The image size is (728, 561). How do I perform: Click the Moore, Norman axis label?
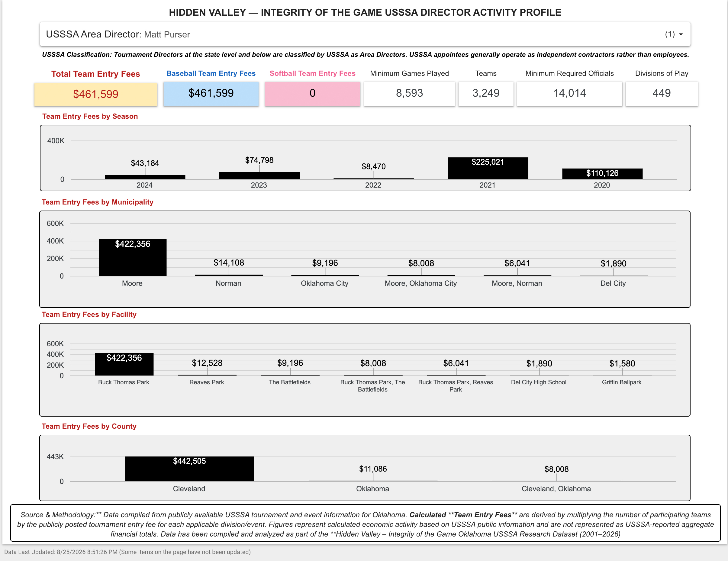(517, 283)
